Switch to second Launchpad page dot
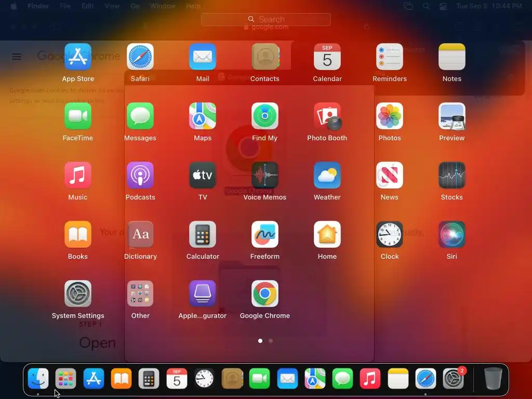Viewport: 532px width, 399px height. [x=270, y=341]
